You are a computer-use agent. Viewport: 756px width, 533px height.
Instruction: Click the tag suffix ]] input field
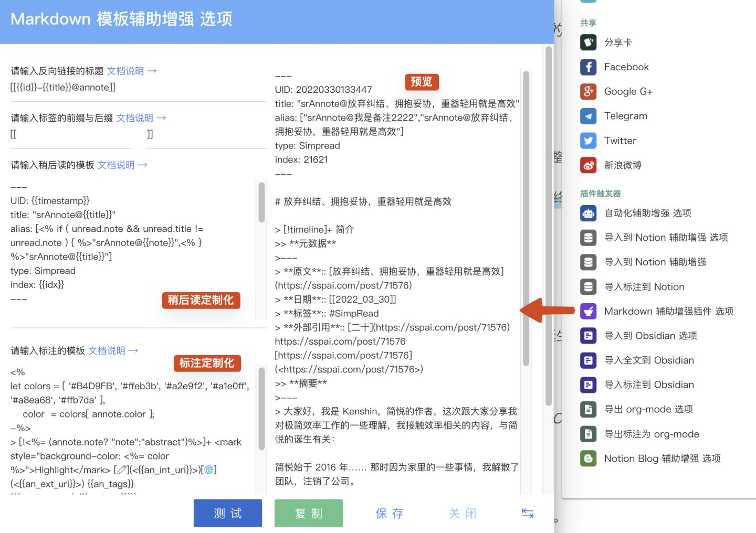click(207, 135)
